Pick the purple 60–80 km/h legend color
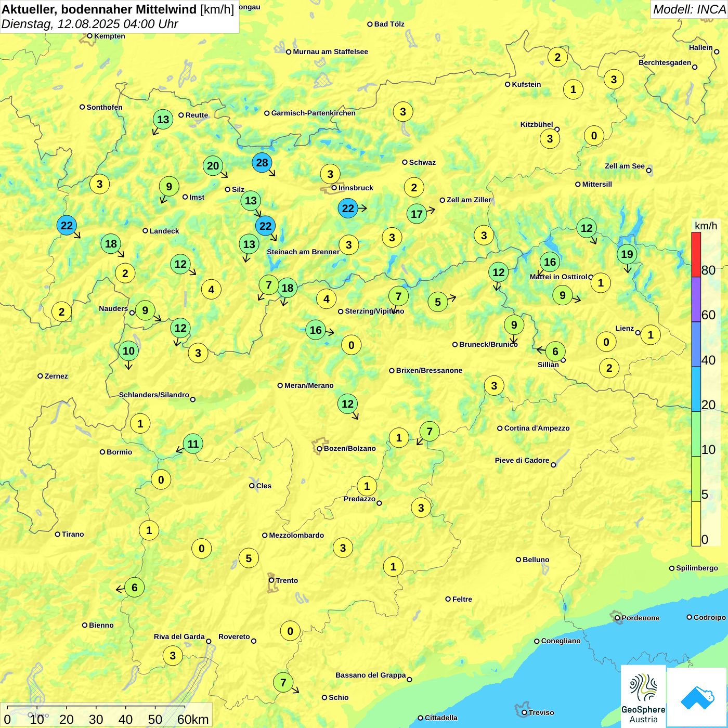 click(696, 300)
